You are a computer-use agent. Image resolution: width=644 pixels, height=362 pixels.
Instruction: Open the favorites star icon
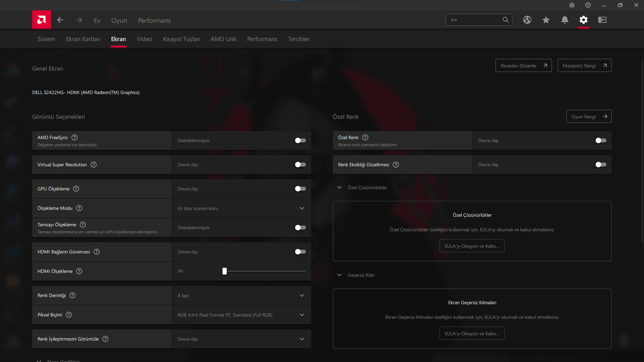pyautogui.click(x=546, y=20)
